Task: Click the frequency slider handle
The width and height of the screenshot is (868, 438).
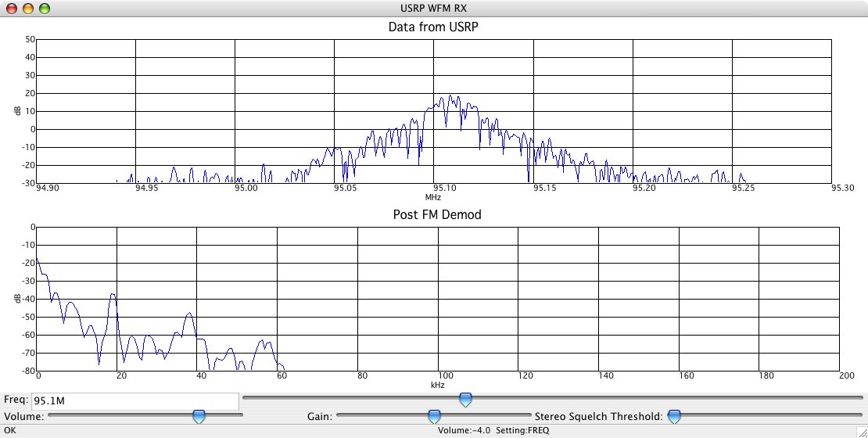Action: (x=466, y=399)
